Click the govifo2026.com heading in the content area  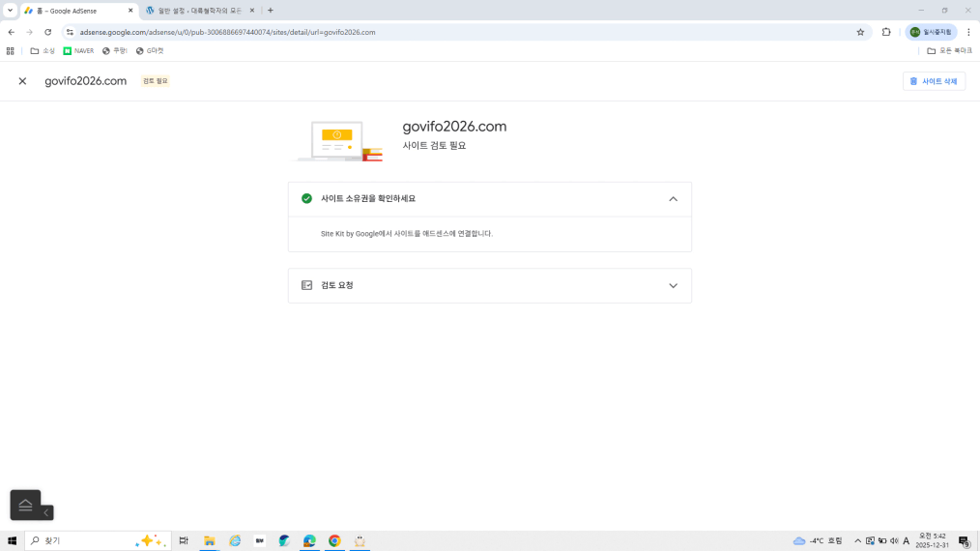click(454, 127)
